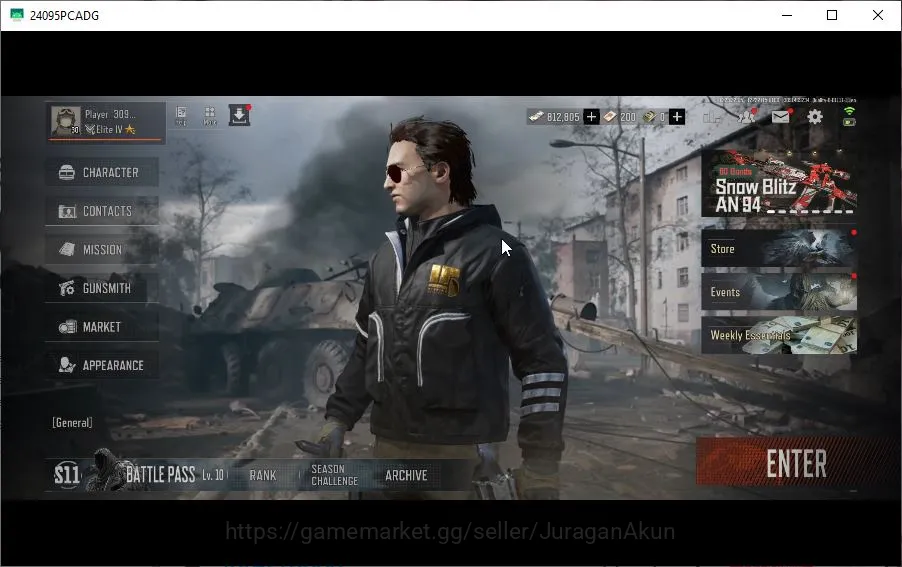The width and height of the screenshot is (902, 567).
Task: Open the player profile avatar
Action: click(65, 121)
